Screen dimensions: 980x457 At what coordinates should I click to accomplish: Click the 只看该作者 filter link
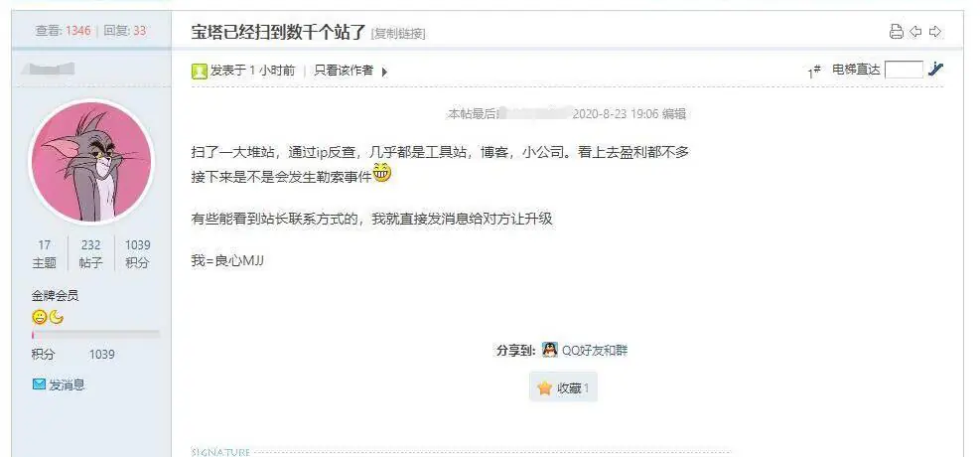coord(344,71)
